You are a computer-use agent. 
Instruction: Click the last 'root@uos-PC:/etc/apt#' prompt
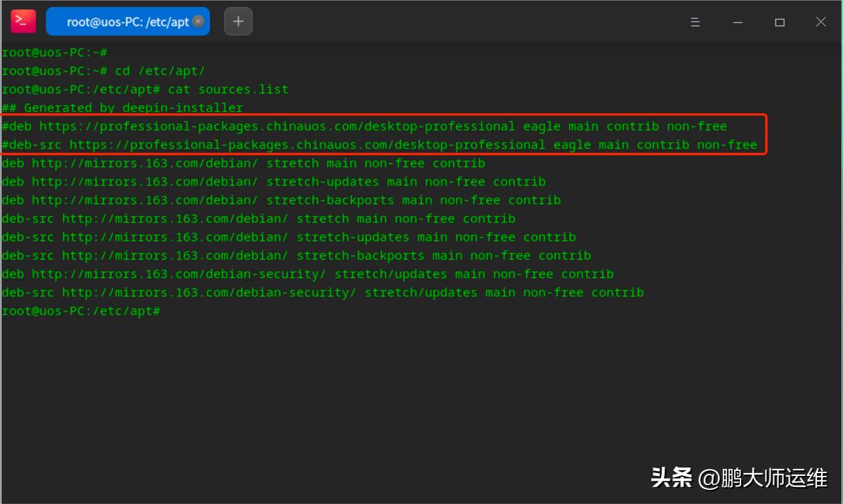tap(81, 311)
